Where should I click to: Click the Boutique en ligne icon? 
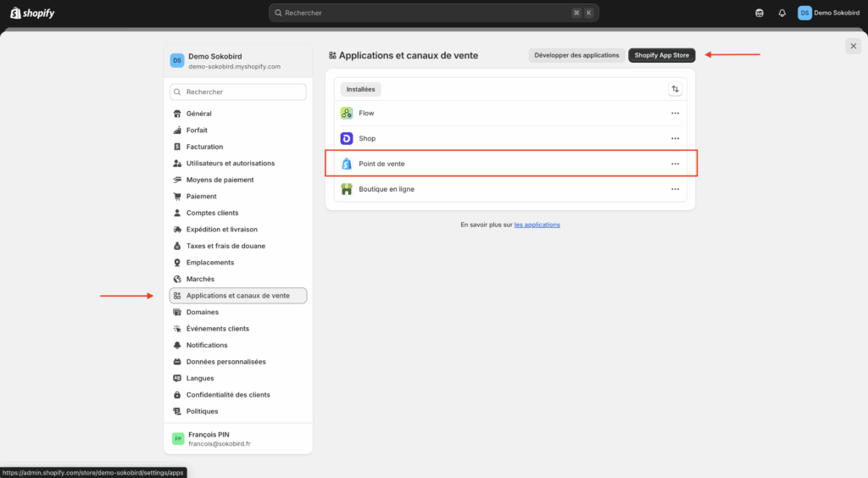(347, 189)
